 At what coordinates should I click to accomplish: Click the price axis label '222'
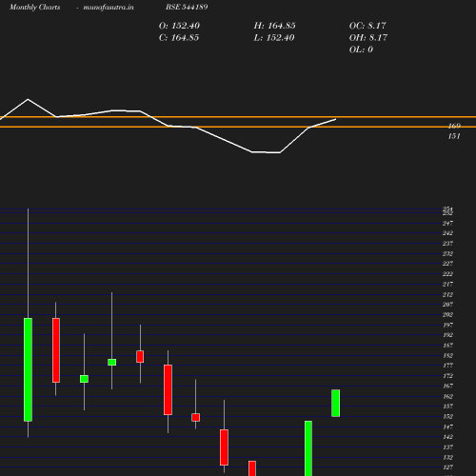pyautogui.click(x=447, y=274)
